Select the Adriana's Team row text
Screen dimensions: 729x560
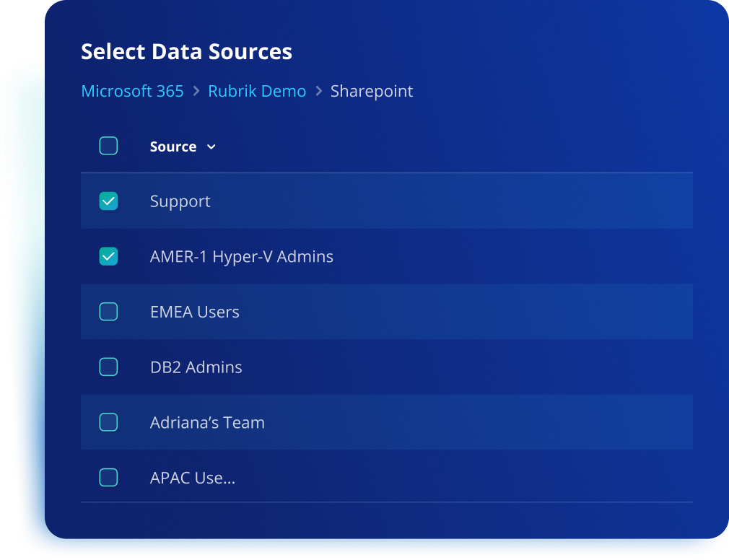207,422
